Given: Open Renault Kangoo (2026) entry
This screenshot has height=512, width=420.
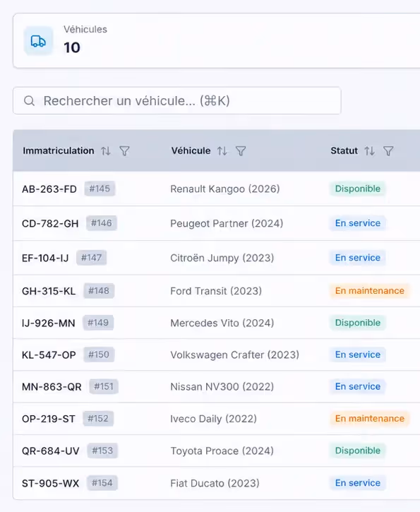Looking at the screenshot, I should (x=225, y=189).
